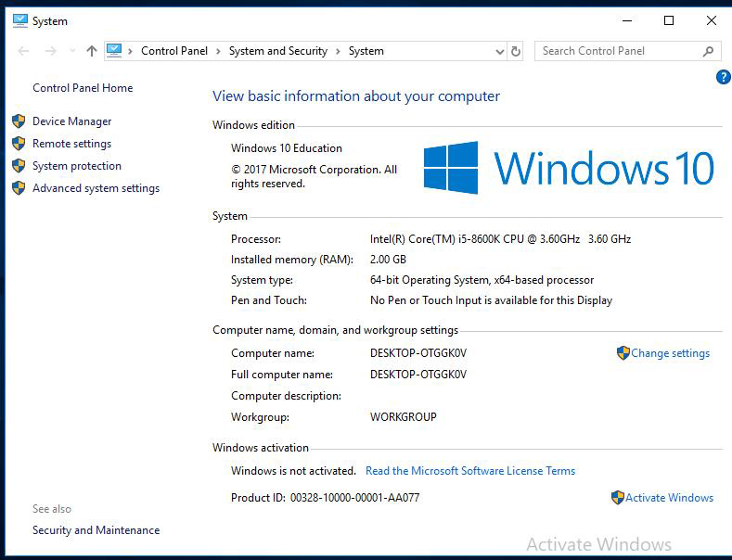
Task: Click the shield icon beside Activate Windows link
Action: 618,498
